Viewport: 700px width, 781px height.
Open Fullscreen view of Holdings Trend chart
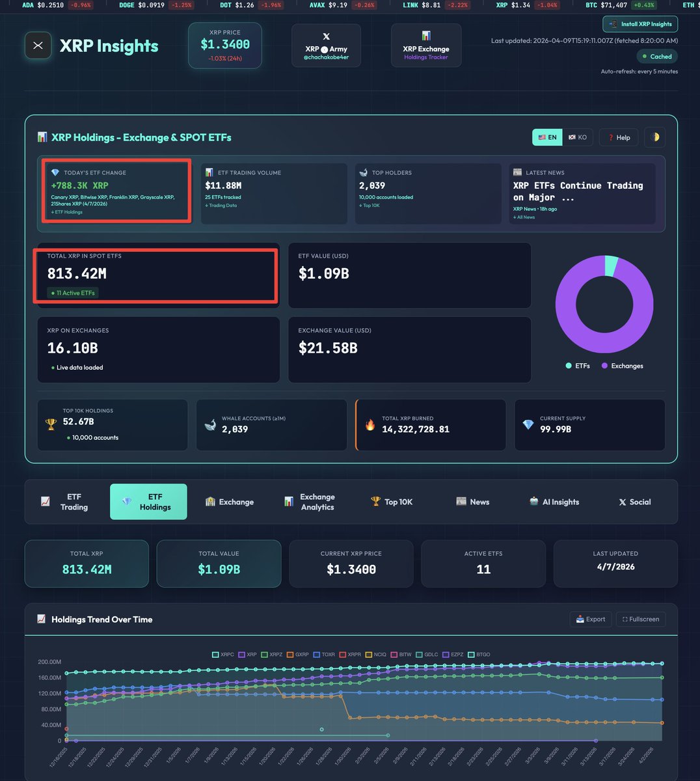click(x=640, y=619)
